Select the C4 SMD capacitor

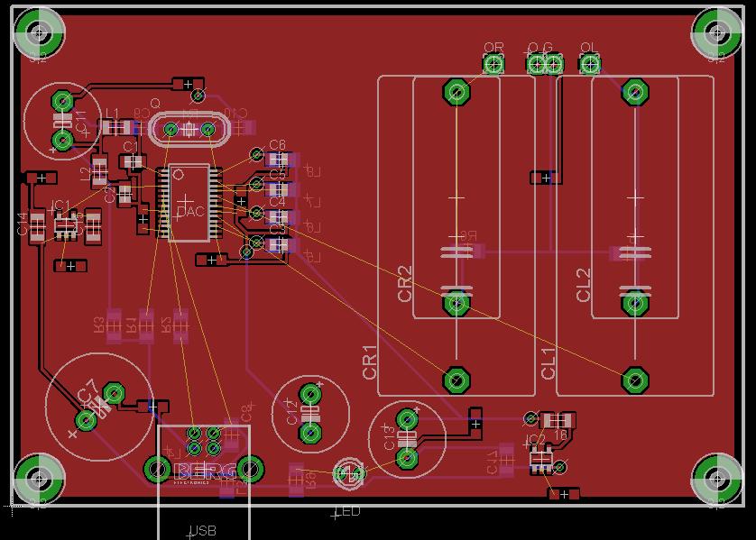(x=279, y=217)
